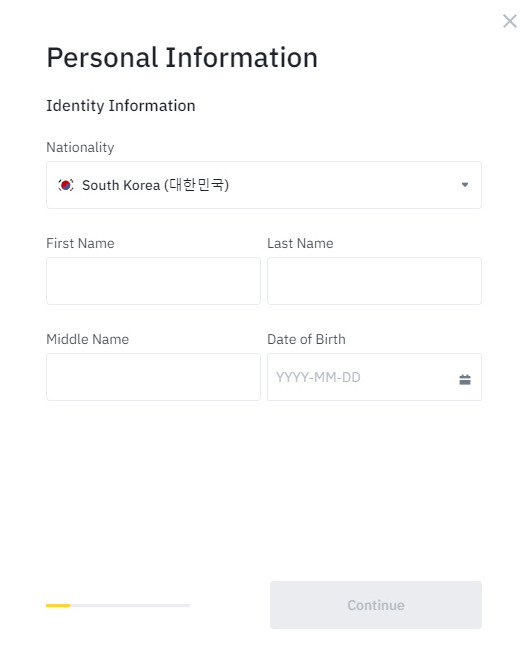Image resolution: width=532 pixels, height=650 pixels.
Task: Click the First Name label
Action: tap(80, 243)
